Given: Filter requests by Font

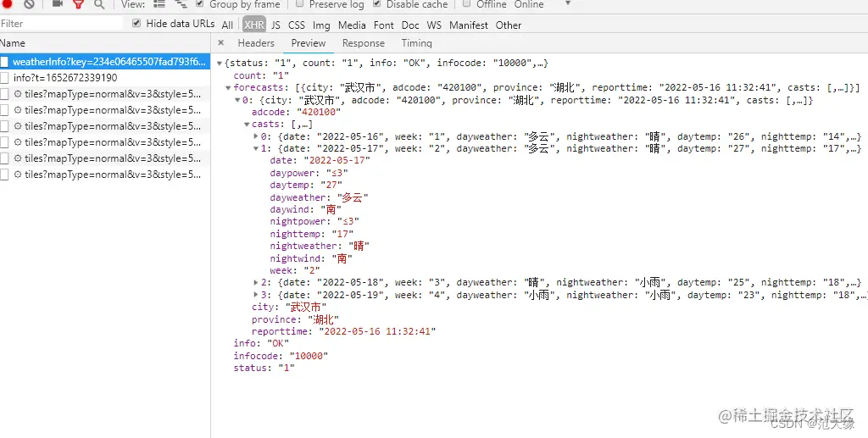Looking at the screenshot, I should pos(384,25).
